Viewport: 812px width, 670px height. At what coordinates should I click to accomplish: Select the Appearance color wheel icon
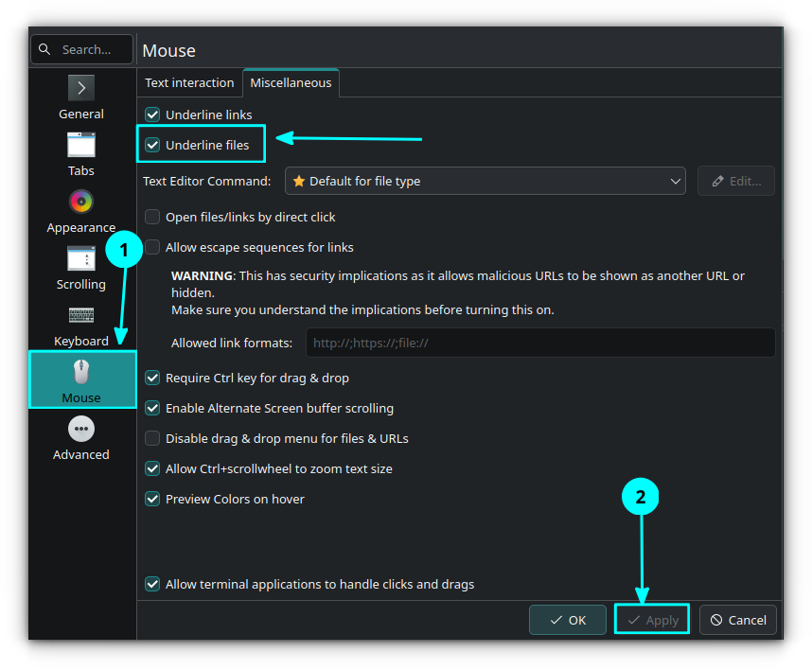click(81, 202)
